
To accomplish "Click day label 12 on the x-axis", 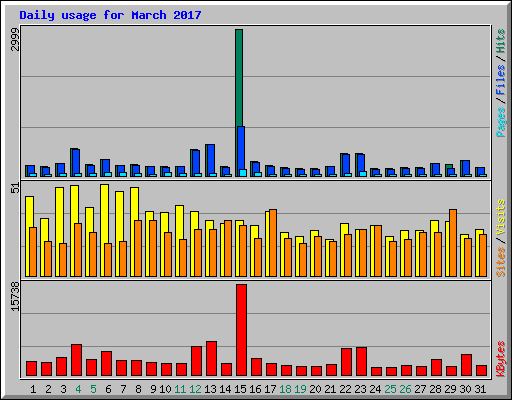I will tap(195, 389).
